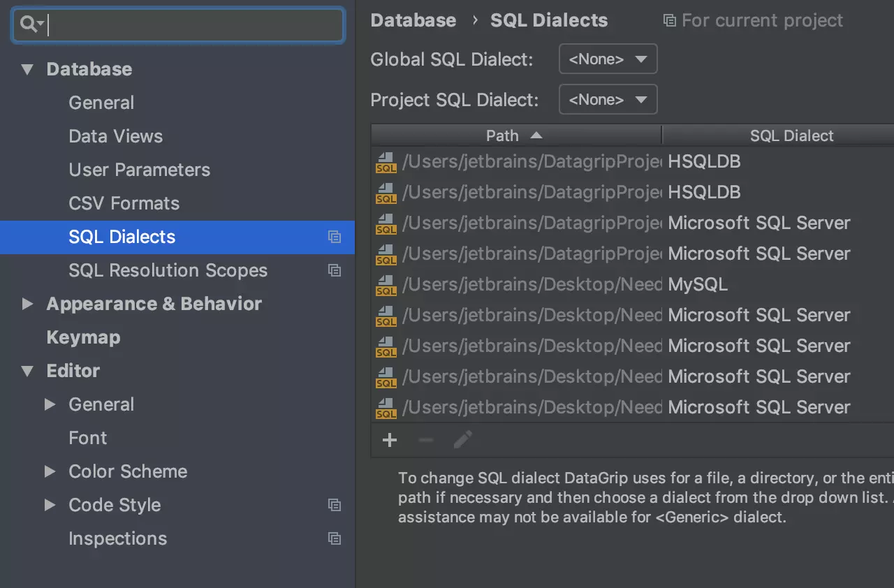Click the SQL file icon in the first HSQLDB row
The height and width of the screenshot is (588, 894).
pos(386,162)
